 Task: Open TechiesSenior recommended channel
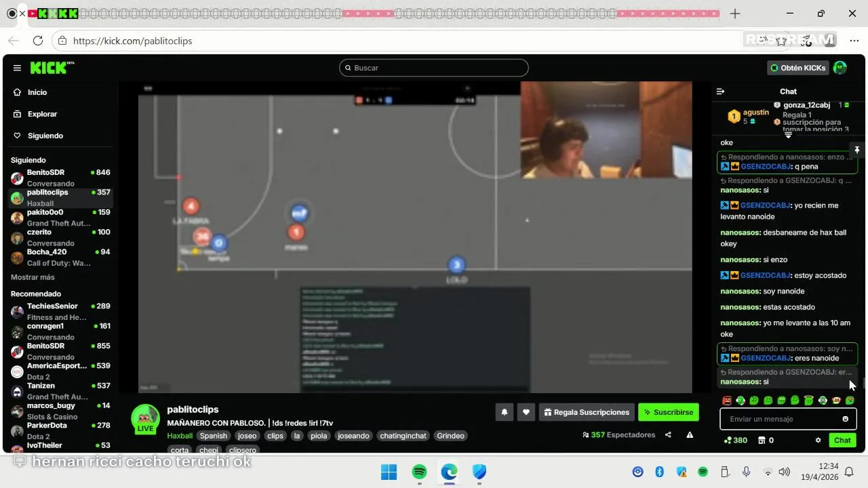click(x=60, y=311)
